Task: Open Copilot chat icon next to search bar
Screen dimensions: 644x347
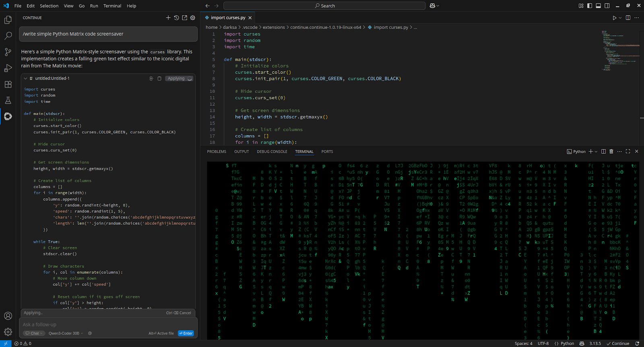Action: click(432, 6)
